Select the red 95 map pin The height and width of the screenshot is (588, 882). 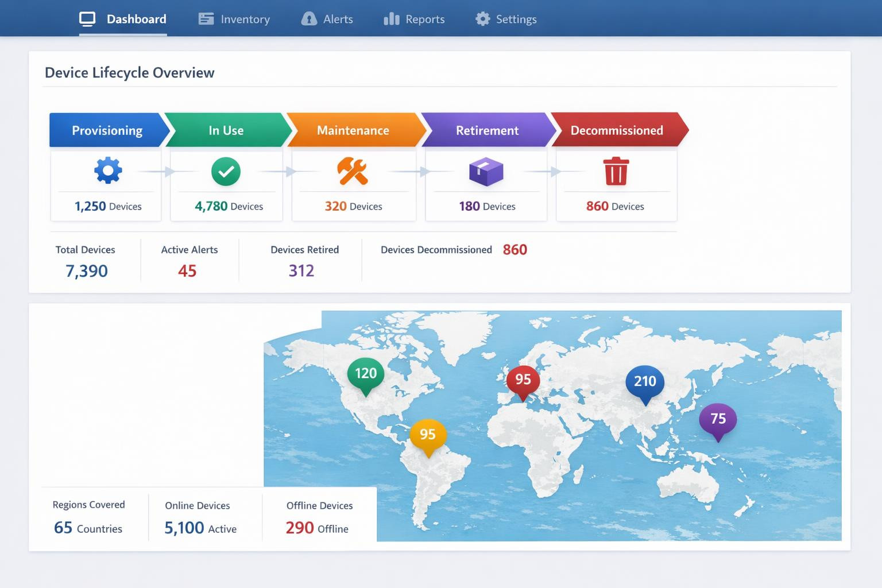[523, 380]
